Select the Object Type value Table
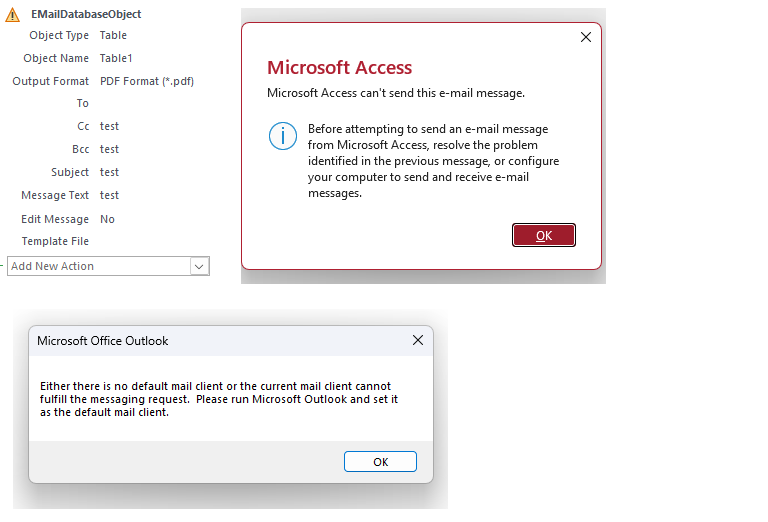 point(113,35)
